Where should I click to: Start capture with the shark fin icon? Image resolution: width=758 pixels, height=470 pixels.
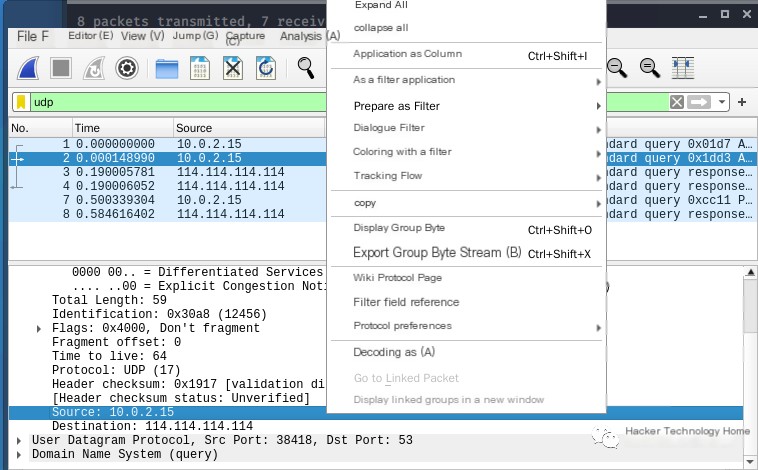point(28,68)
